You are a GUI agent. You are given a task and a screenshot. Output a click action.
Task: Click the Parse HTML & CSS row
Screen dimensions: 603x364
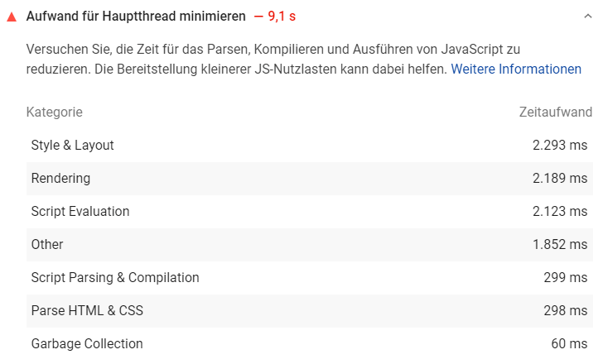pyautogui.click(x=310, y=310)
